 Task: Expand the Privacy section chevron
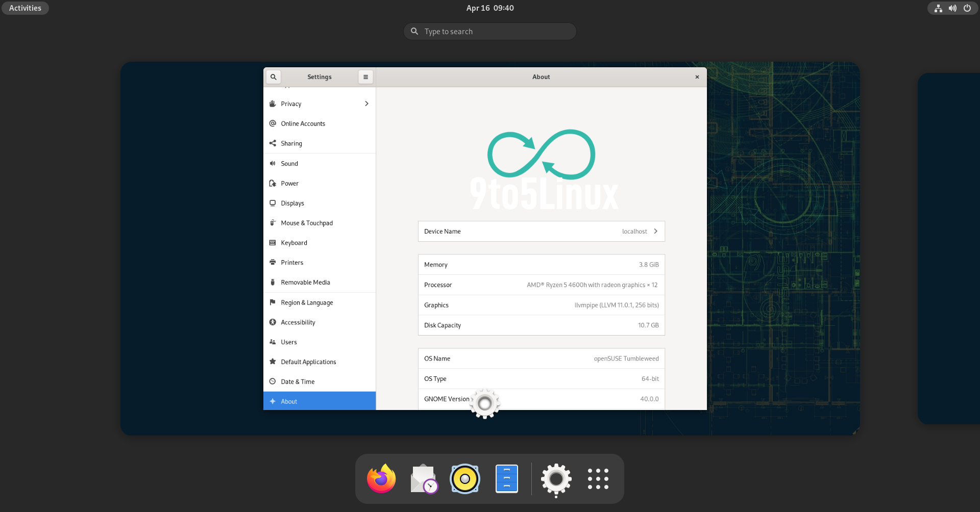(366, 104)
